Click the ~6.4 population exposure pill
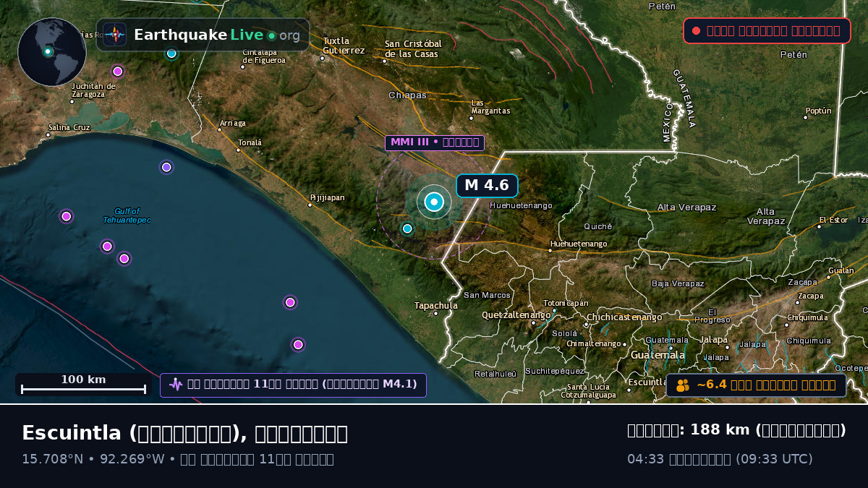Screen dimensions: 868x488 point(756,385)
